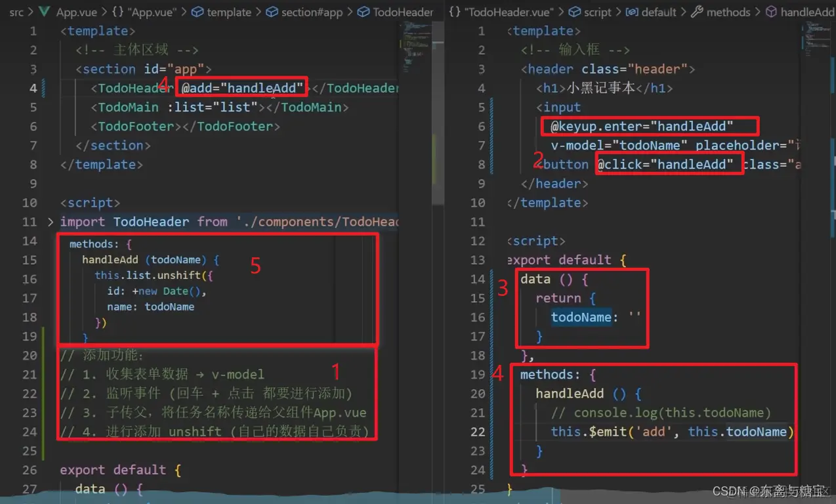Click the console.log(this.todoName) comment
Viewport: 836px width, 504px height.
[x=661, y=413]
